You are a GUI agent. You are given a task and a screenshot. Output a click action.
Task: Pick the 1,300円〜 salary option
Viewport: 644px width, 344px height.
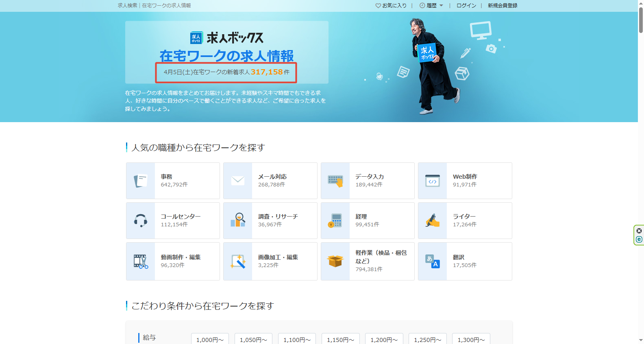(x=471, y=340)
